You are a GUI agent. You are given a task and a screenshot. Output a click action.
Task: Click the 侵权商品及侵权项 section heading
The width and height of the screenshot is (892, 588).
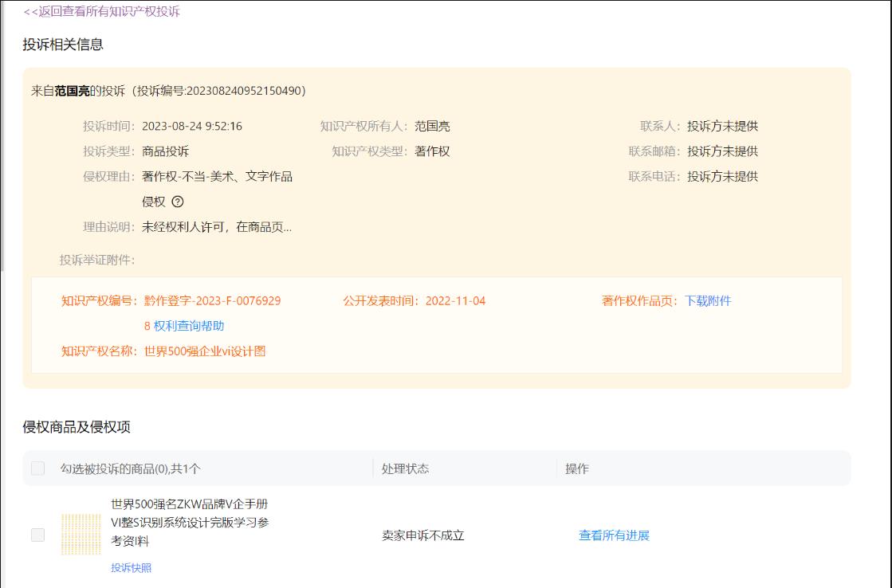[x=77, y=427]
